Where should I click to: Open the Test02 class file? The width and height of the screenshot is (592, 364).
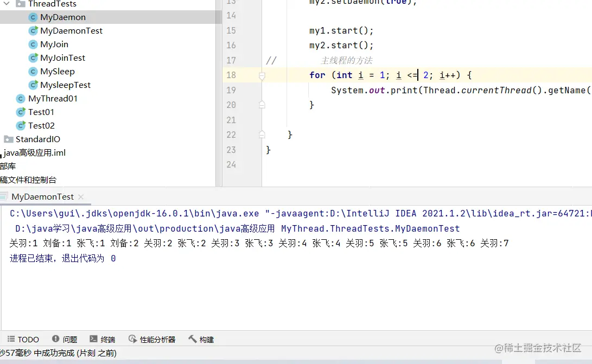pyautogui.click(x=42, y=126)
